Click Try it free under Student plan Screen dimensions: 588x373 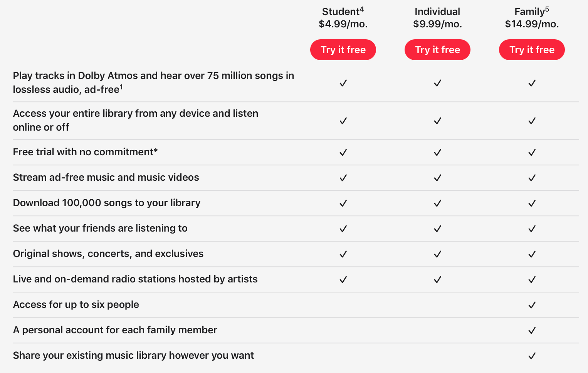point(343,49)
